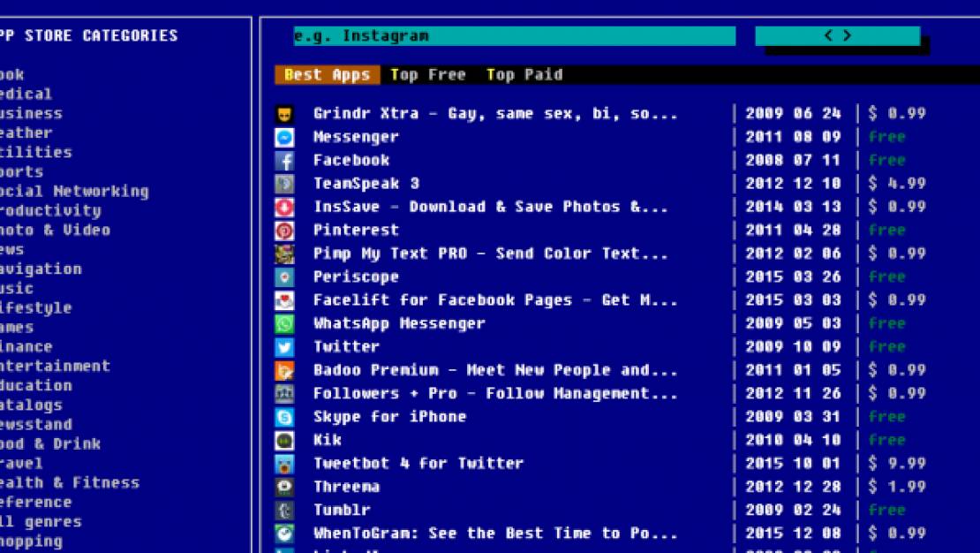980x553 pixels.
Task: Select the date '2010 04 10' for Kik
Action: click(793, 441)
